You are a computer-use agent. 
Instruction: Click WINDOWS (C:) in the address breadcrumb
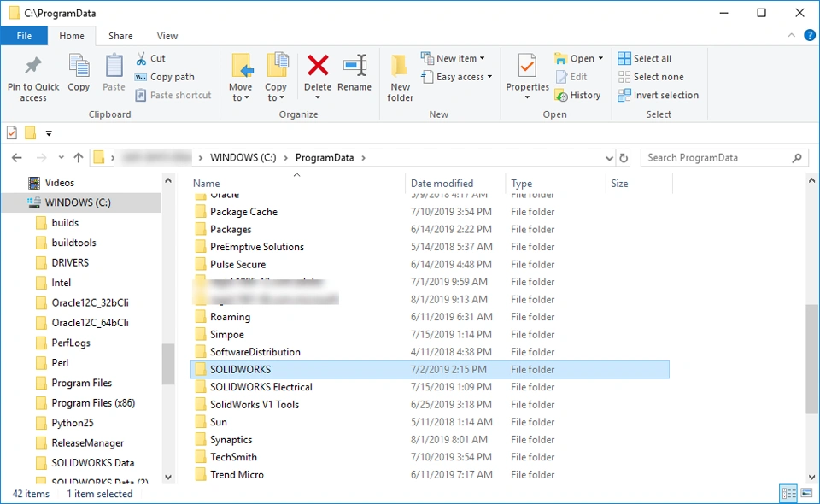[243, 157]
